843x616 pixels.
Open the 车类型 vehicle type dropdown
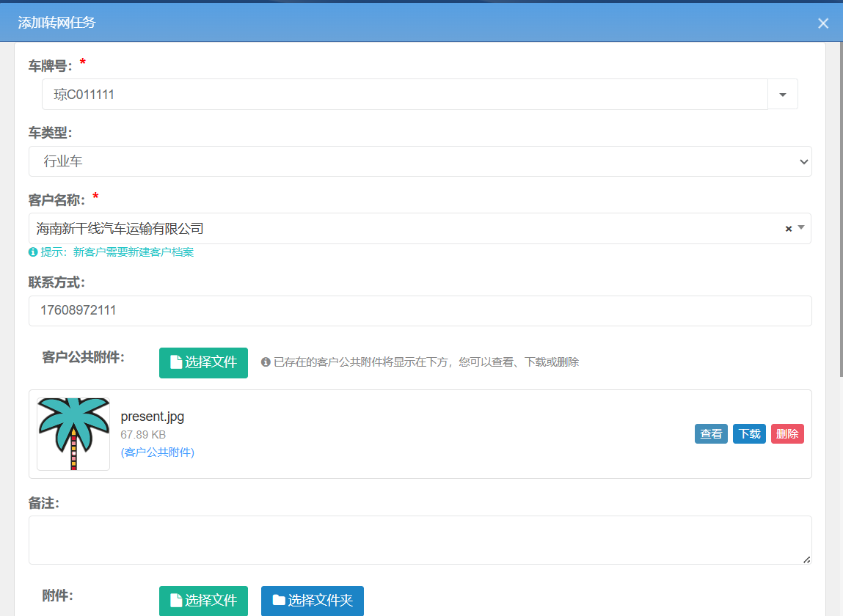pyautogui.click(x=801, y=161)
